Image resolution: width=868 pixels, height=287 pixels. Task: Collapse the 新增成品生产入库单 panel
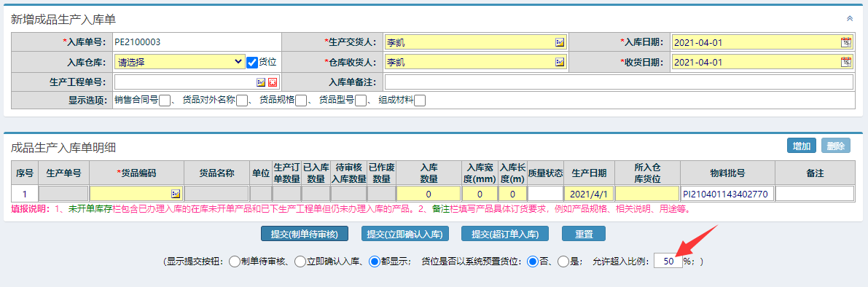(x=850, y=18)
